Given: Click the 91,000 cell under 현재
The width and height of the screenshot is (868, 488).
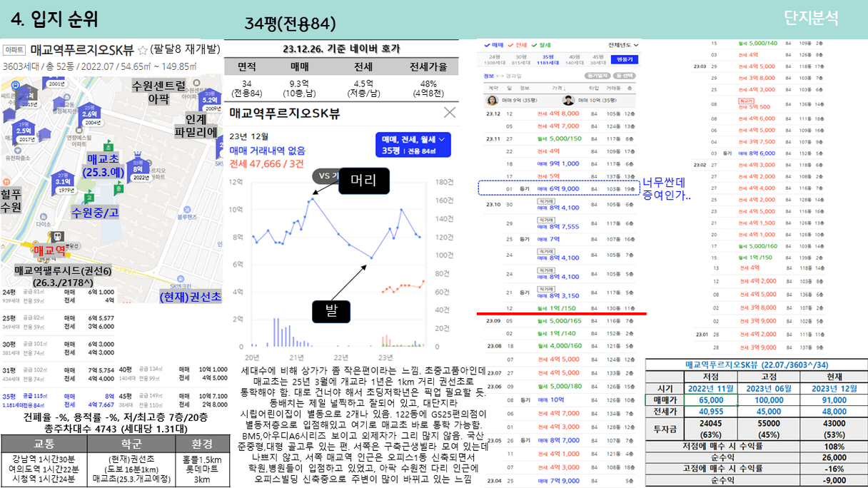Looking at the screenshot, I should tap(834, 401).
